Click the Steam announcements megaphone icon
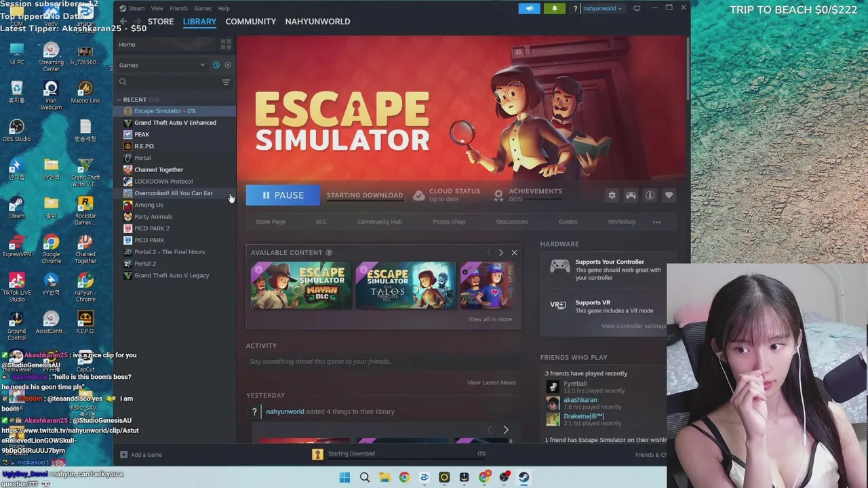868x488 pixels. coord(530,8)
